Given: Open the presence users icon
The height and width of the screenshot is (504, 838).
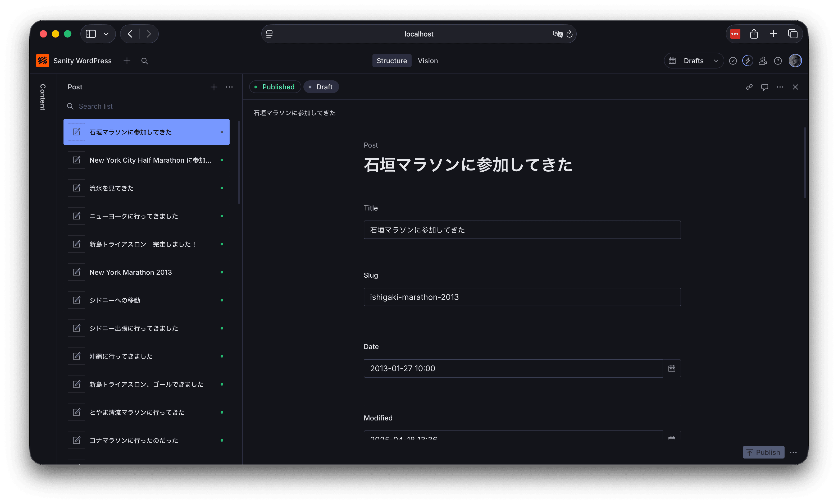Looking at the screenshot, I should (x=763, y=61).
